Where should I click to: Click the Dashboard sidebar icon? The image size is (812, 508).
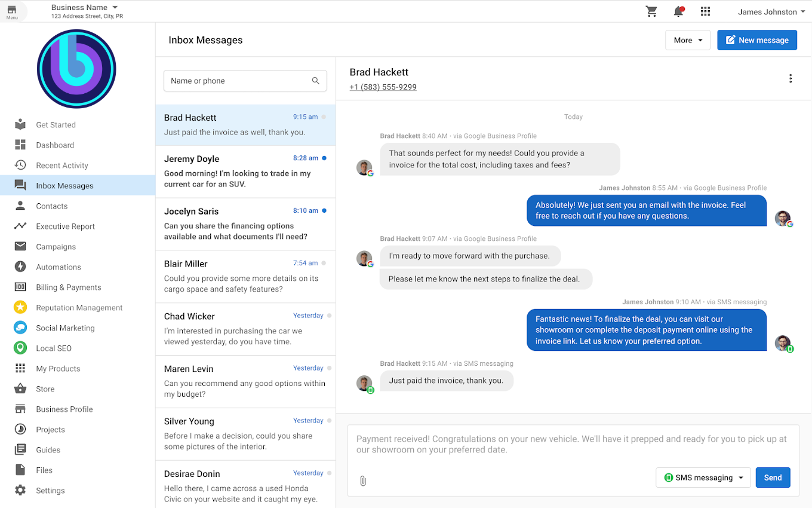pos(20,145)
